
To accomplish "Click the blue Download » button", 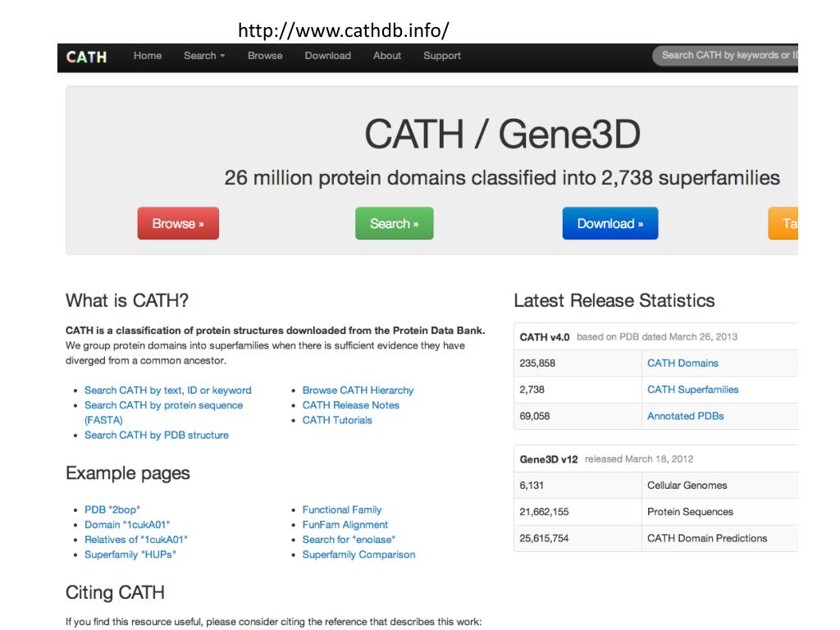I will click(x=610, y=223).
